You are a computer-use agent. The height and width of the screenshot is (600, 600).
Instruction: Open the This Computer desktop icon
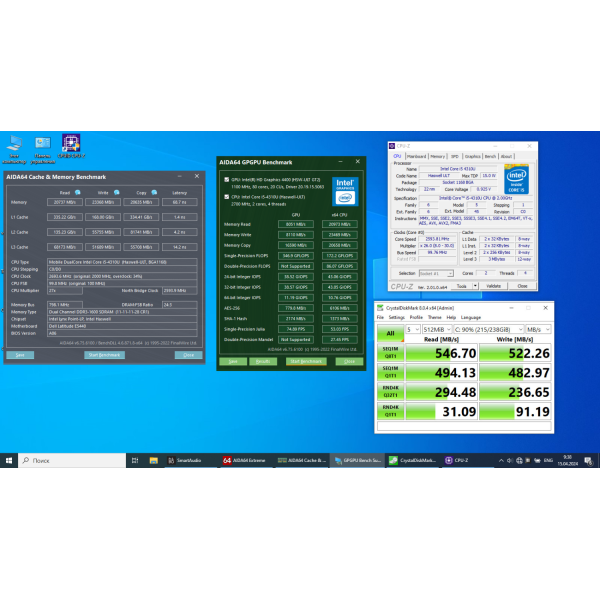tap(14, 149)
